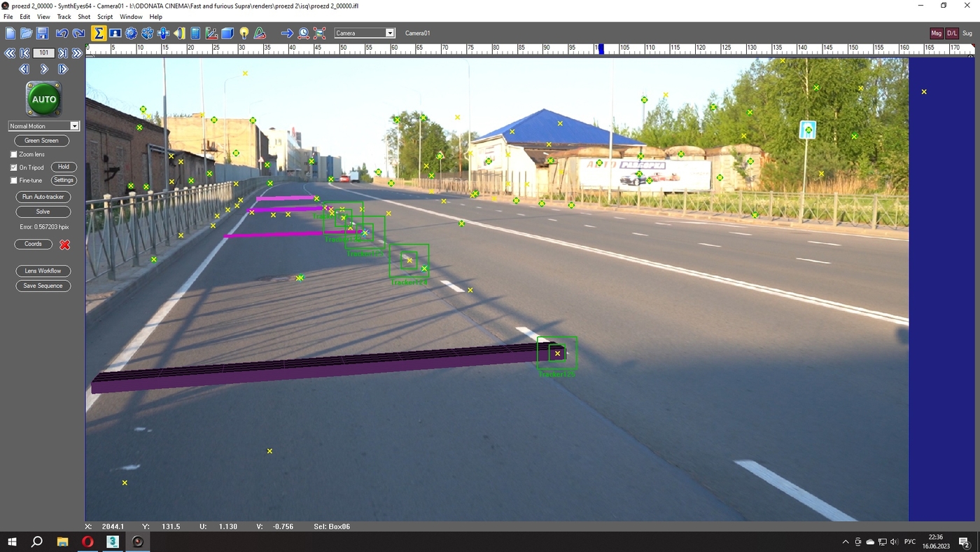This screenshot has height=552, width=980.
Task: Click the Run Auto-tracker button
Action: [x=43, y=197]
